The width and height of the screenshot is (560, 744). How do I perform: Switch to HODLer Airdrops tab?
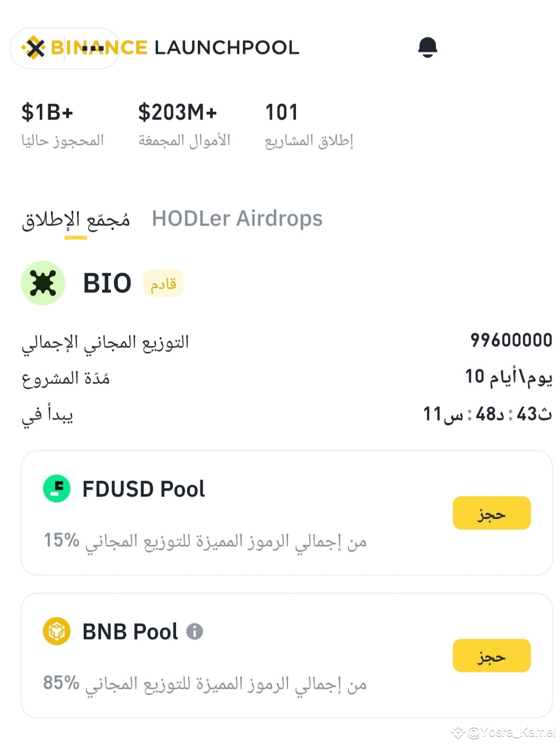pyautogui.click(x=237, y=218)
